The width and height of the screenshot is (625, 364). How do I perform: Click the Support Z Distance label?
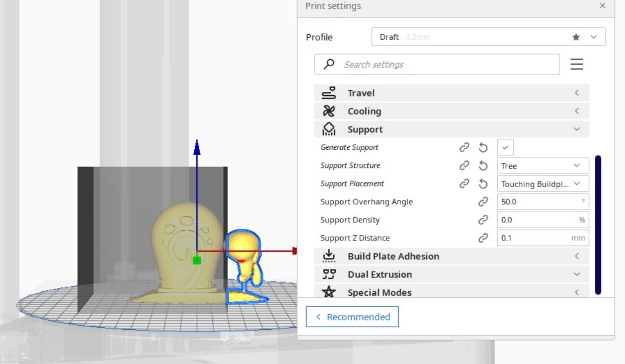[x=355, y=238]
